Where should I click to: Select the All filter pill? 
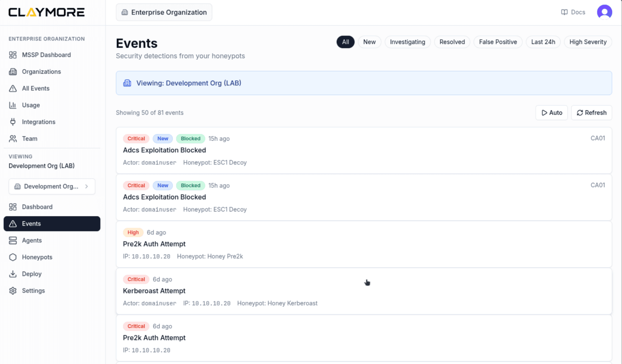coord(346,42)
